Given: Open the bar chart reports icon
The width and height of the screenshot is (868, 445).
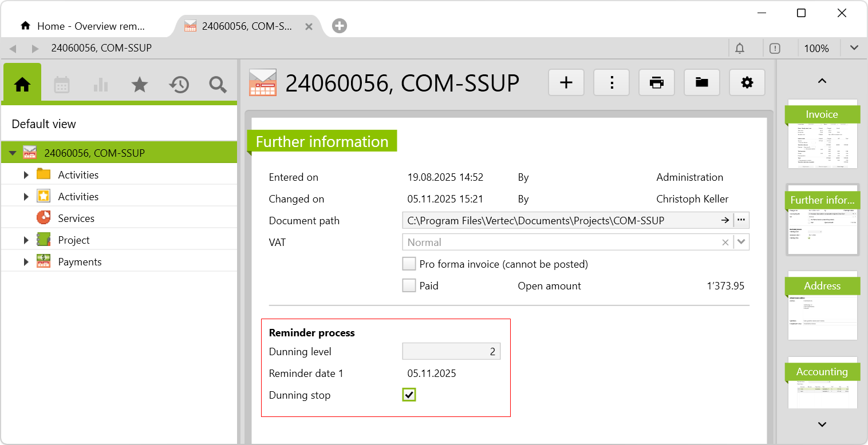Looking at the screenshot, I should [x=101, y=85].
